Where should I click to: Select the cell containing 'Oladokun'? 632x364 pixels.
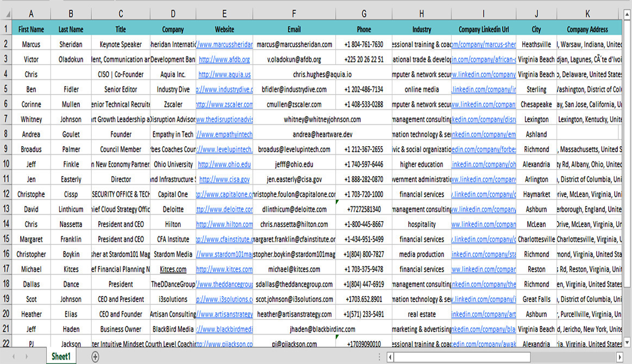[71, 59]
